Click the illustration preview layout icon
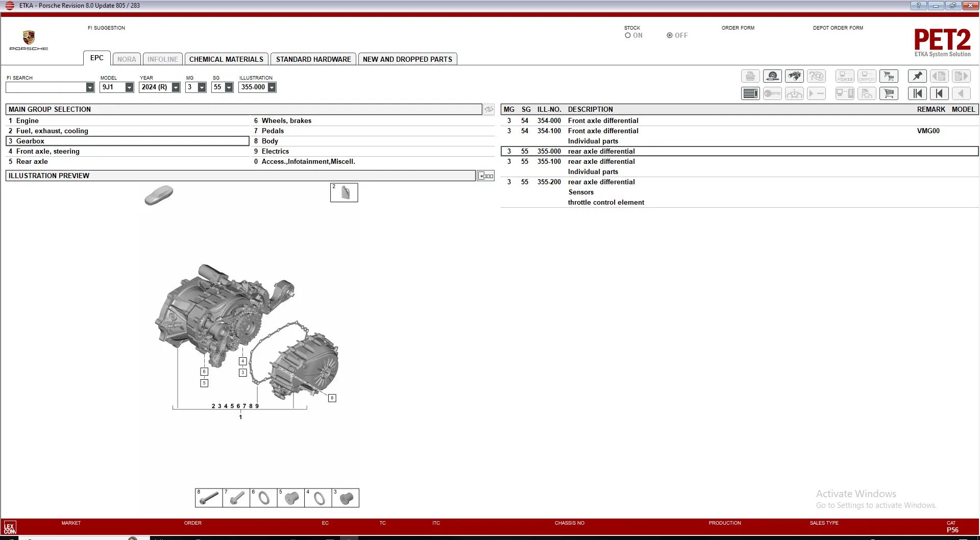The width and height of the screenshot is (980, 540). point(485,176)
